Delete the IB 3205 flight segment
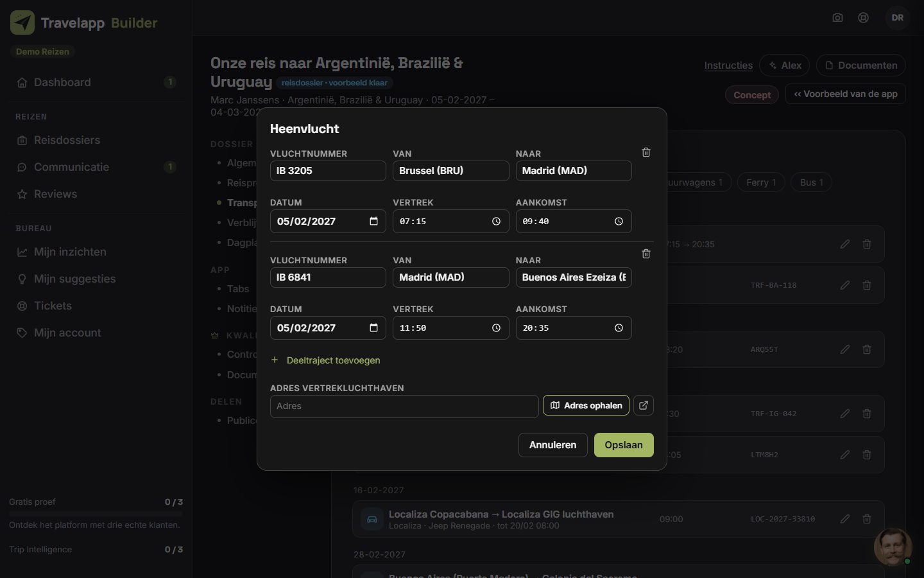924x578 pixels. (x=646, y=152)
